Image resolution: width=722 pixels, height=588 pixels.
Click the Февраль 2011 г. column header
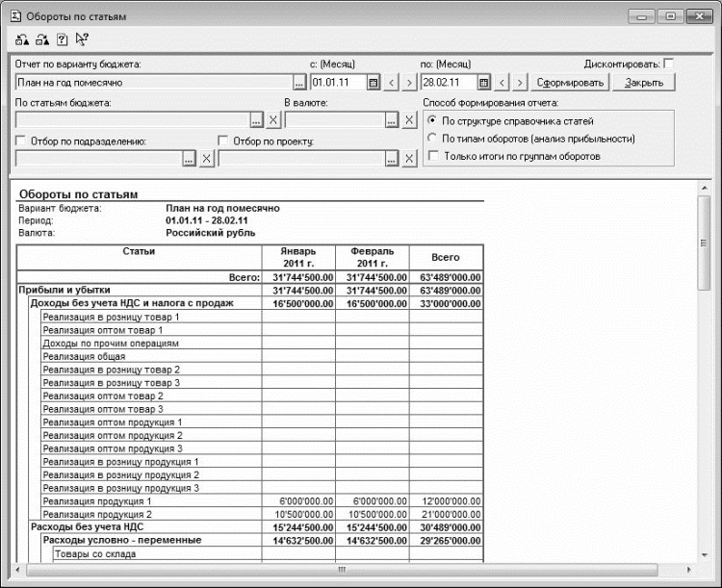click(372, 257)
